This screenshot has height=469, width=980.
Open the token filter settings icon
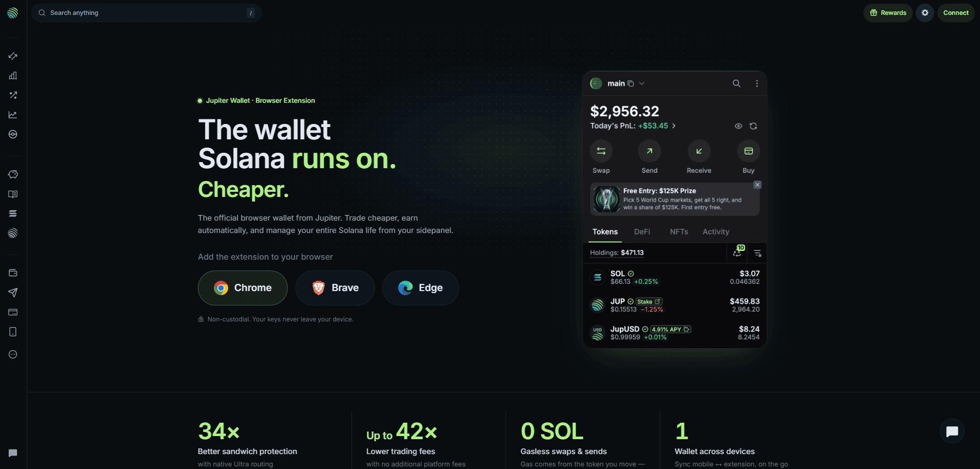[x=757, y=253]
